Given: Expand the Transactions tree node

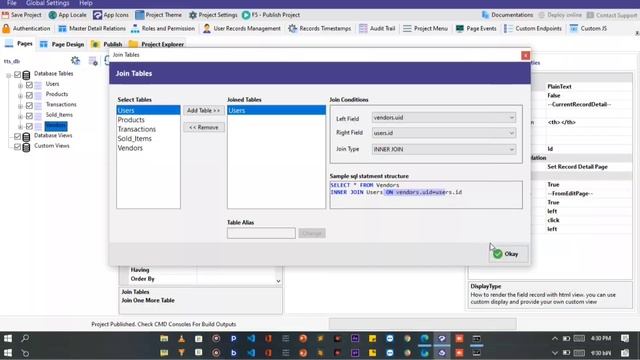Looking at the screenshot, I should coord(20,106).
